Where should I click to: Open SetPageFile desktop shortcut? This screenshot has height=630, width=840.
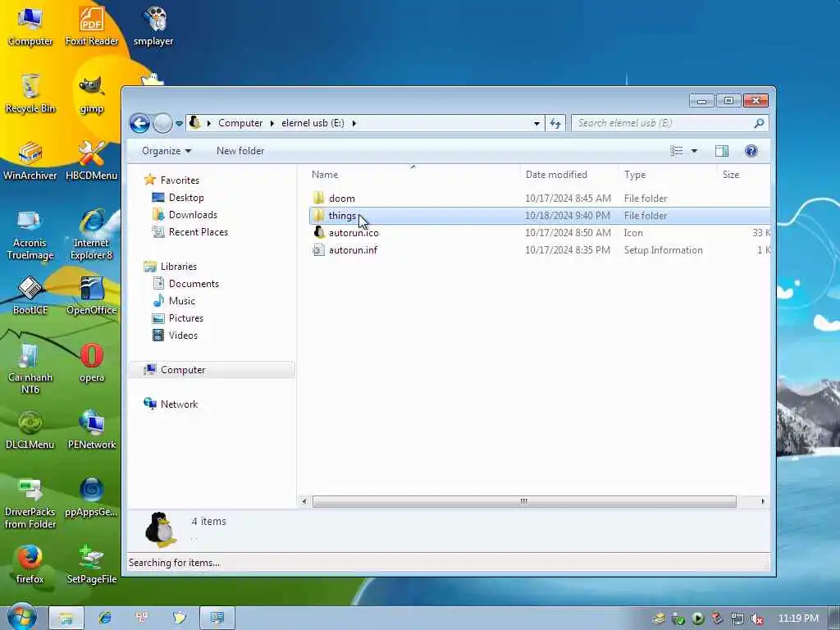click(92, 565)
